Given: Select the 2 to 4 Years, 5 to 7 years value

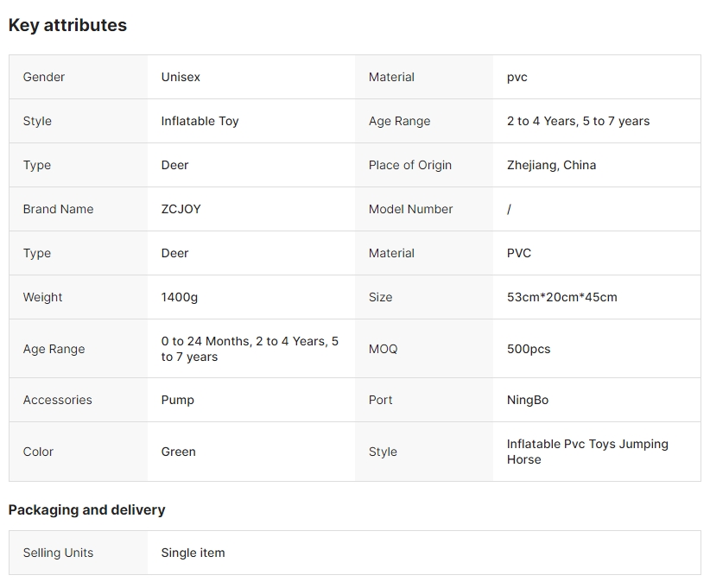Looking at the screenshot, I should (578, 121).
